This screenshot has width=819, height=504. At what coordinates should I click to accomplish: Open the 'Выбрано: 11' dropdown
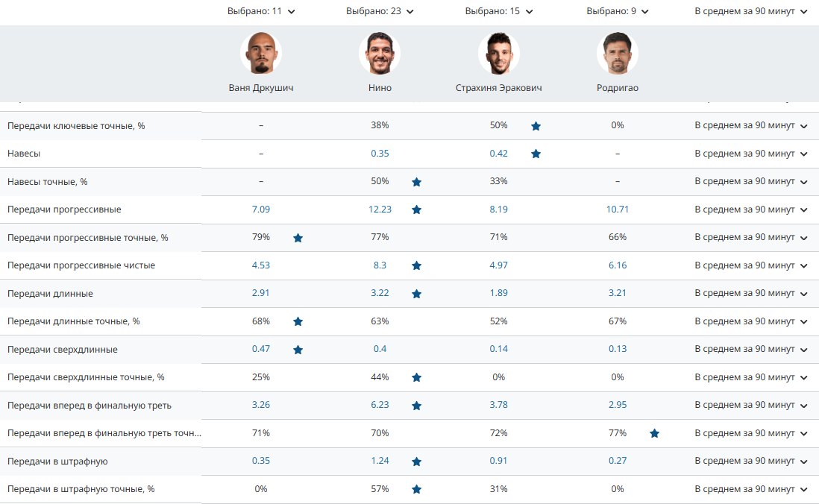point(261,11)
